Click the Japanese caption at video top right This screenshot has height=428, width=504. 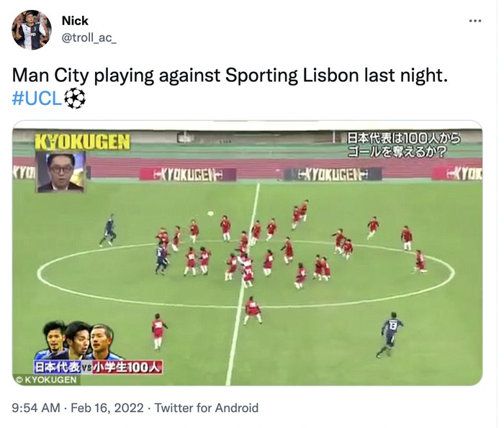[x=404, y=145]
